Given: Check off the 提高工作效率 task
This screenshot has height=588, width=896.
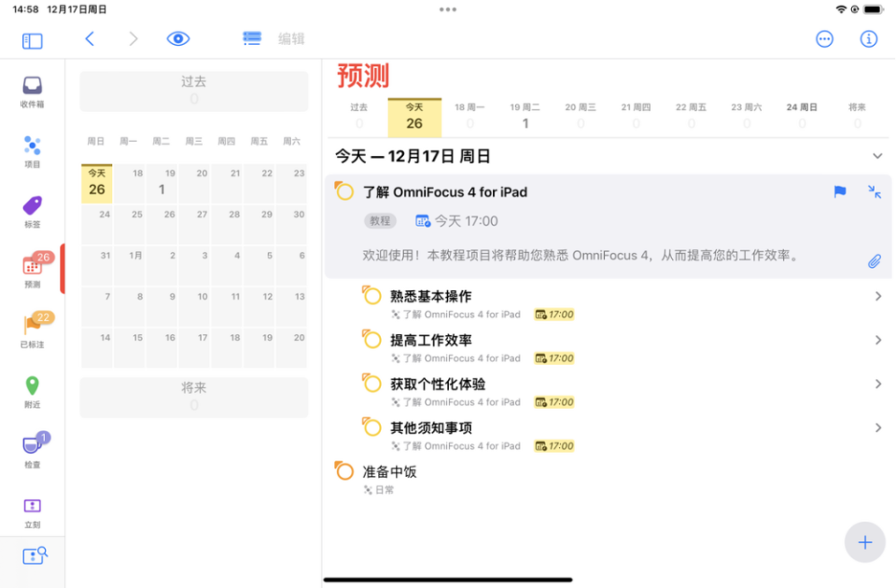Looking at the screenshot, I should [x=371, y=340].
